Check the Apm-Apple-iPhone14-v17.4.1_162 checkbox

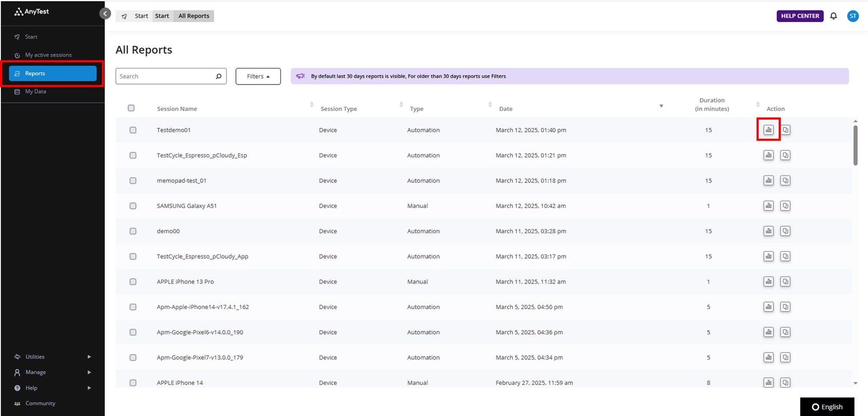(133, 307)
